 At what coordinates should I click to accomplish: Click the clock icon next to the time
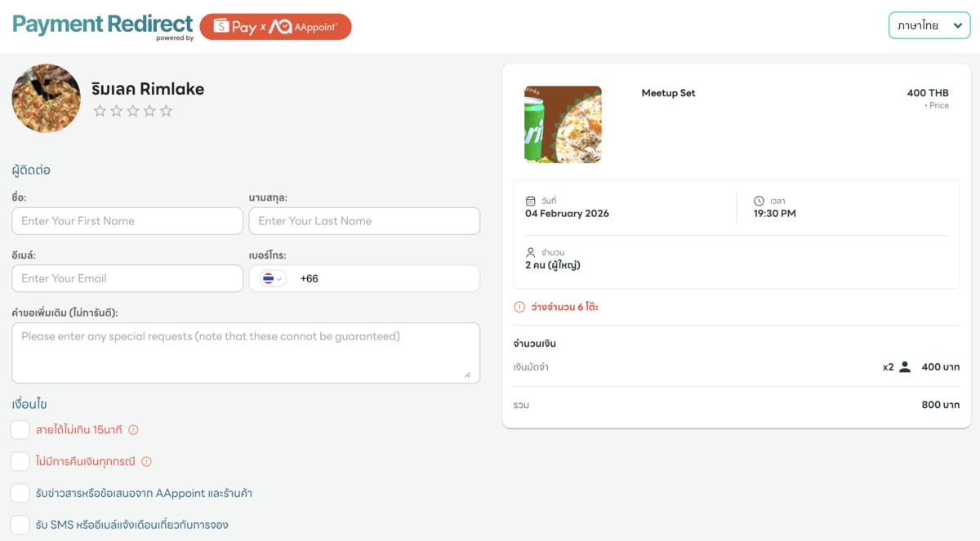point(759,201)
